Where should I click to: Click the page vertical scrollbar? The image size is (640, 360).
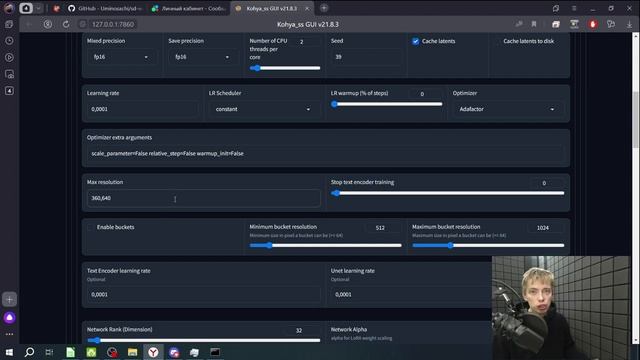click(635, 119)
